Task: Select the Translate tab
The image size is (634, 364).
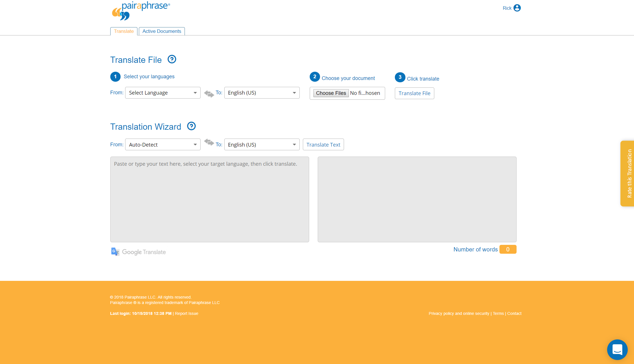Action: pos(124,31)
